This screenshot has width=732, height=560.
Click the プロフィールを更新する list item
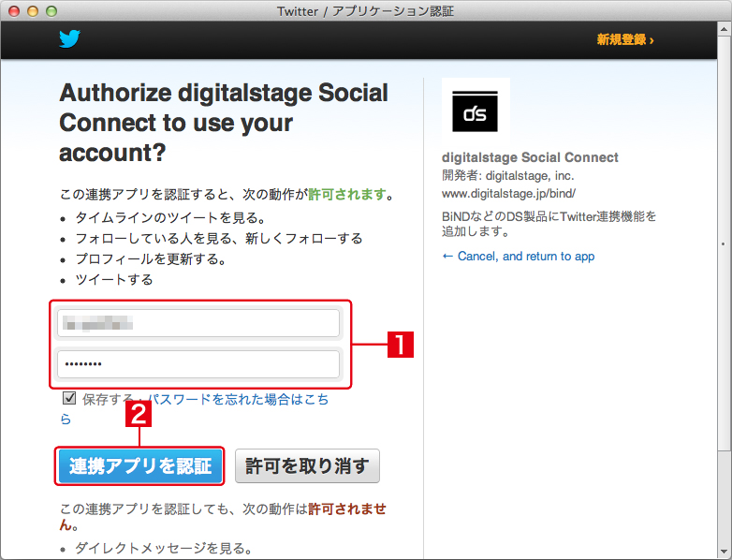tap(151, 258)
